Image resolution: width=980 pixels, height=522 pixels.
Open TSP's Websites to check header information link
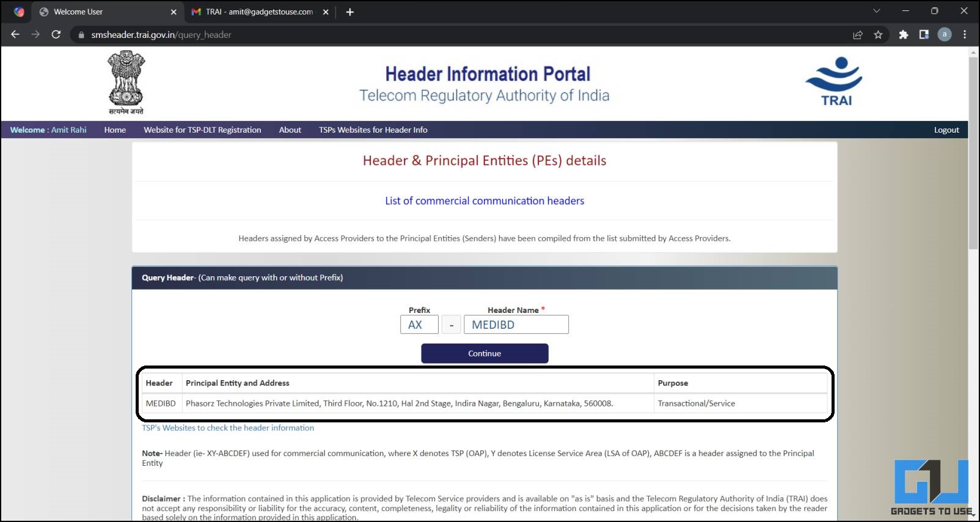coord(228,428)
